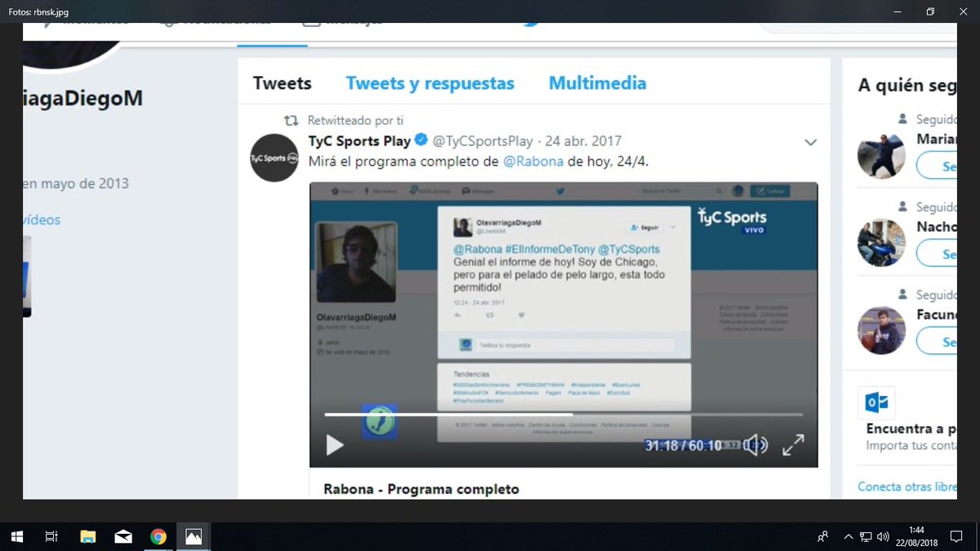The height and width of the screenshot is (551, 980).
Task: Expand the tweet options chevron
Action: pyautogui.click(x=810, y=142)
